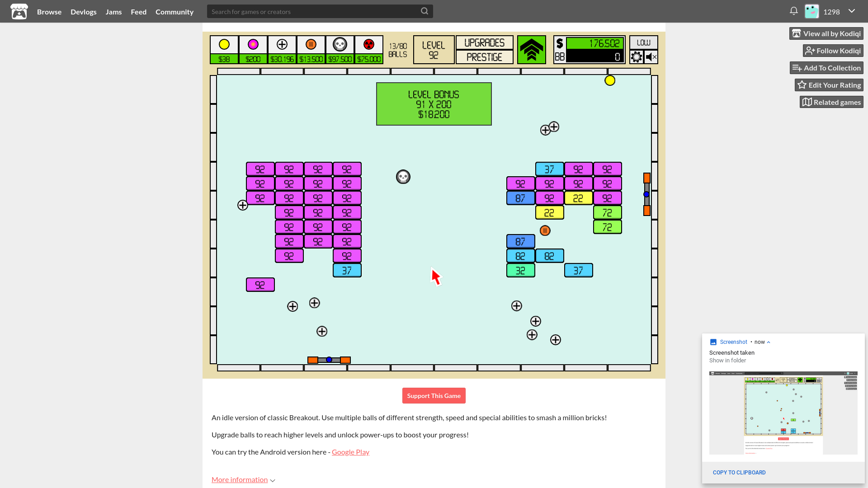The width and height of the screenshot is (868, 488).
Task: Click Support This Game button
Action: (434, 396)
